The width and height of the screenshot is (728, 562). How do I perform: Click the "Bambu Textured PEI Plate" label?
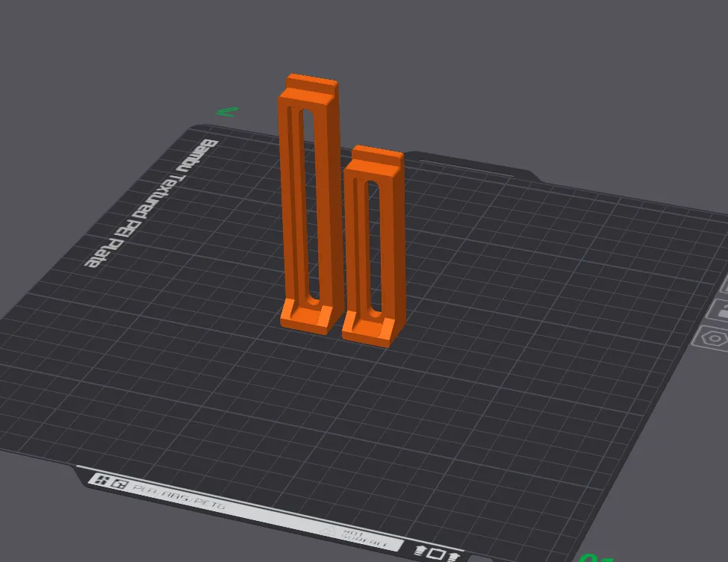151,202
